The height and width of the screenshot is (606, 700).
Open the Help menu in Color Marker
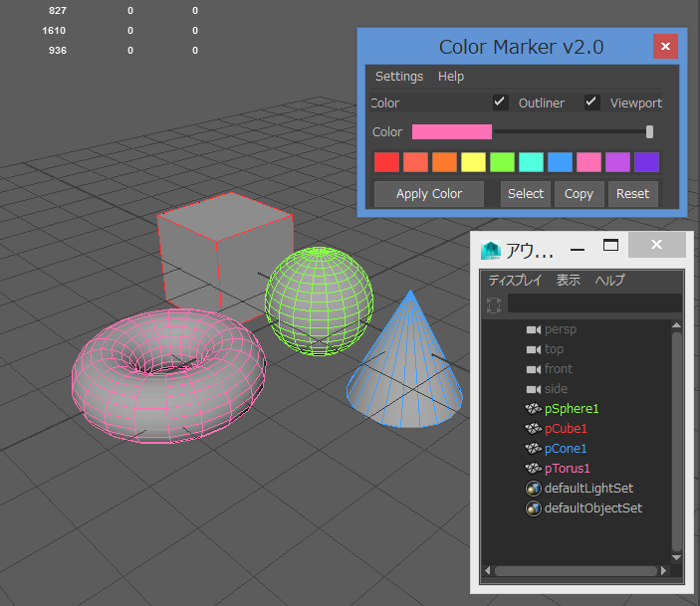coord(451,77)
